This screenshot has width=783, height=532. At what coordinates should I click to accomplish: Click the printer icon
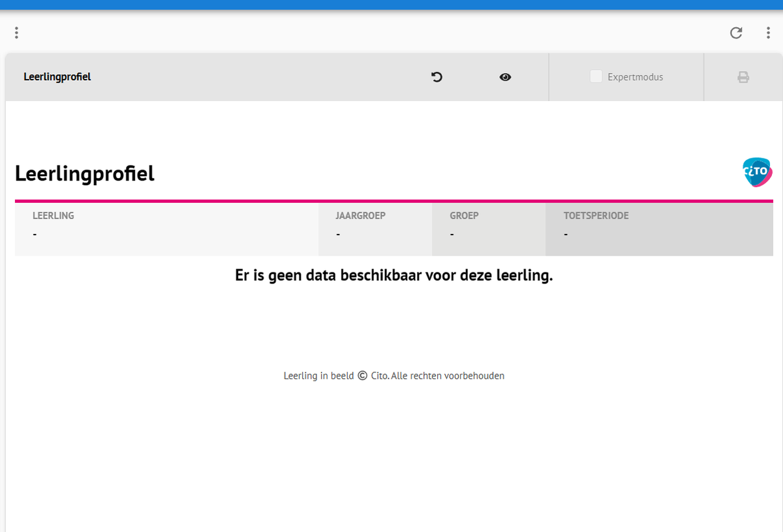(743, 77)
